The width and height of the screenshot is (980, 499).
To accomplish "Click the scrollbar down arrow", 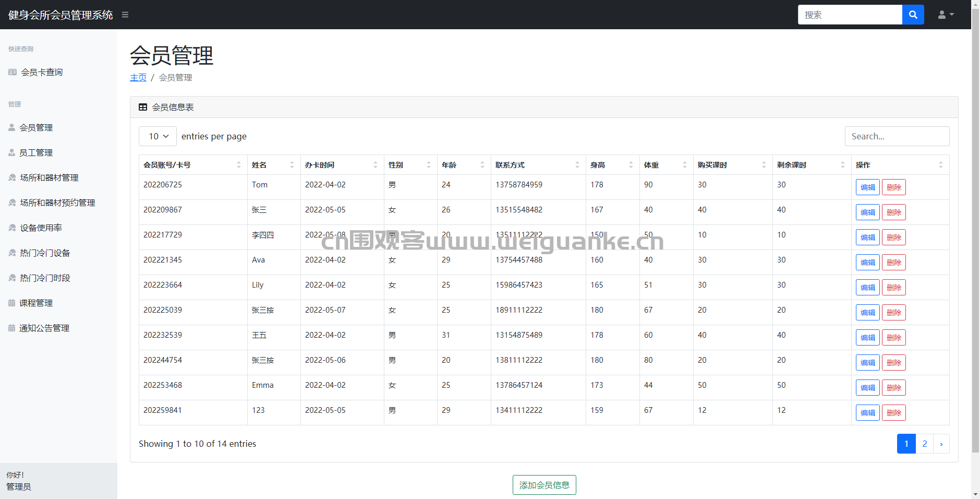I will click(x=975, y=494).
